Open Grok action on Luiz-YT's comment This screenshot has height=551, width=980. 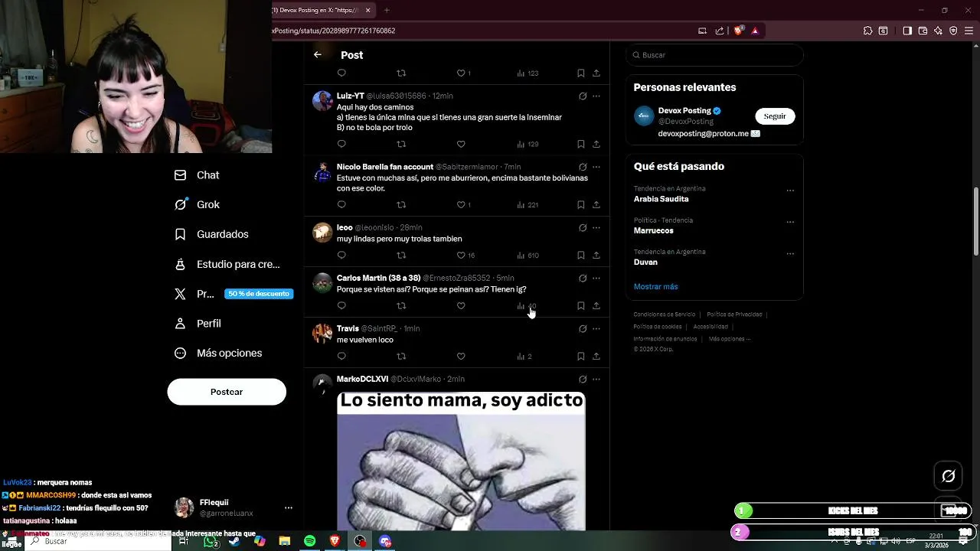tap(583, 96)
